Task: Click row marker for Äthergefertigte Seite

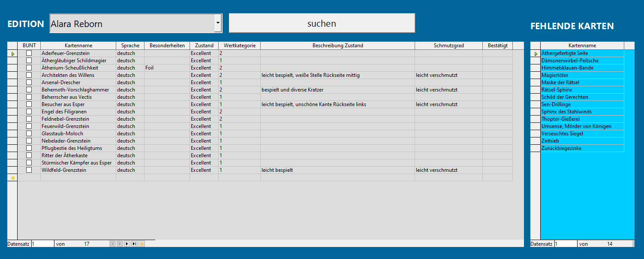Action: tap(536, 54)
